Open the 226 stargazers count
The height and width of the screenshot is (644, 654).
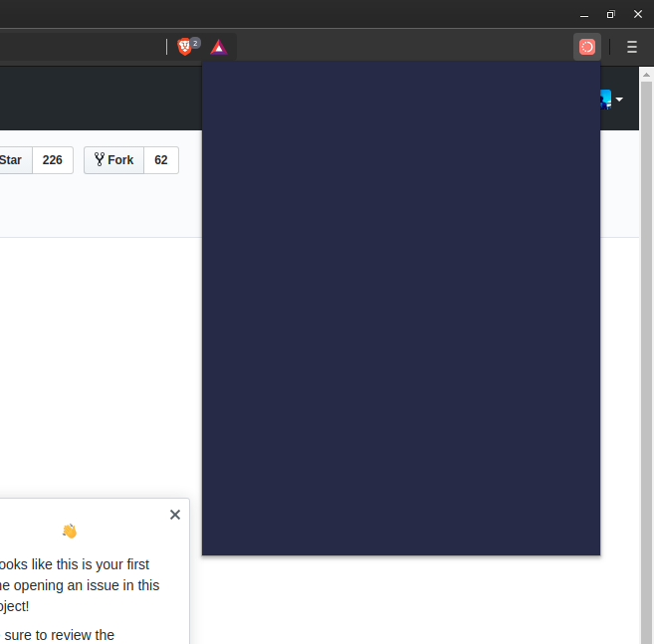point(53,160)
